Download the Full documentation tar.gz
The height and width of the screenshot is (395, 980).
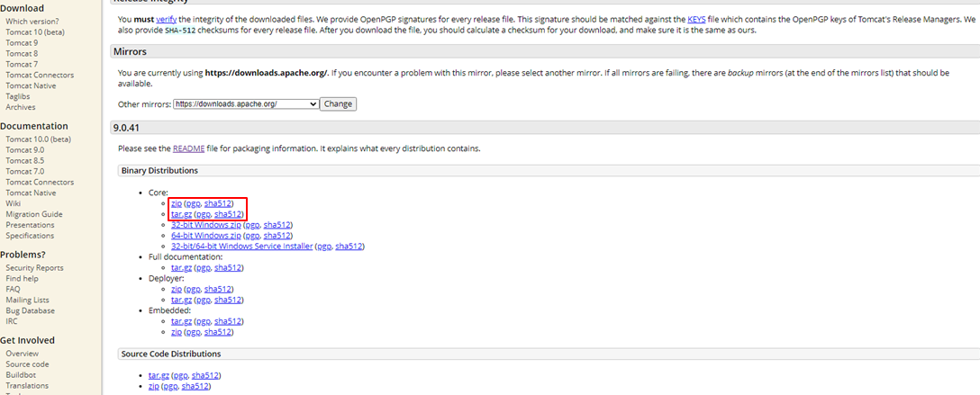(x=181, y=268)
